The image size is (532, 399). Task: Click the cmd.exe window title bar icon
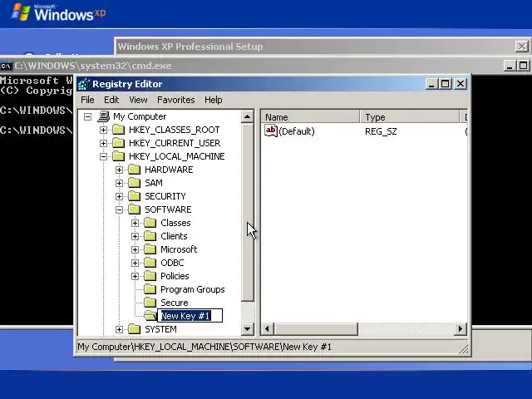pos(7,66)
